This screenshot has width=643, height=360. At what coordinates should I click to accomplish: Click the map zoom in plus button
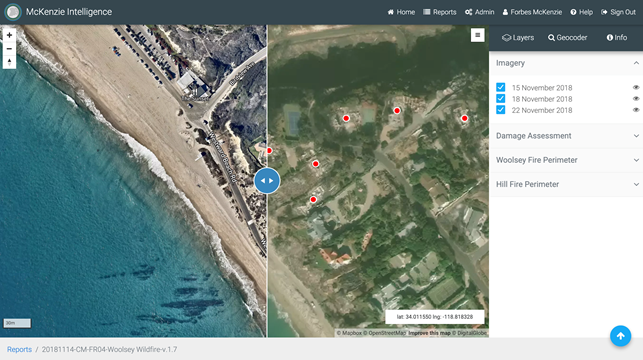pos(9,35)
